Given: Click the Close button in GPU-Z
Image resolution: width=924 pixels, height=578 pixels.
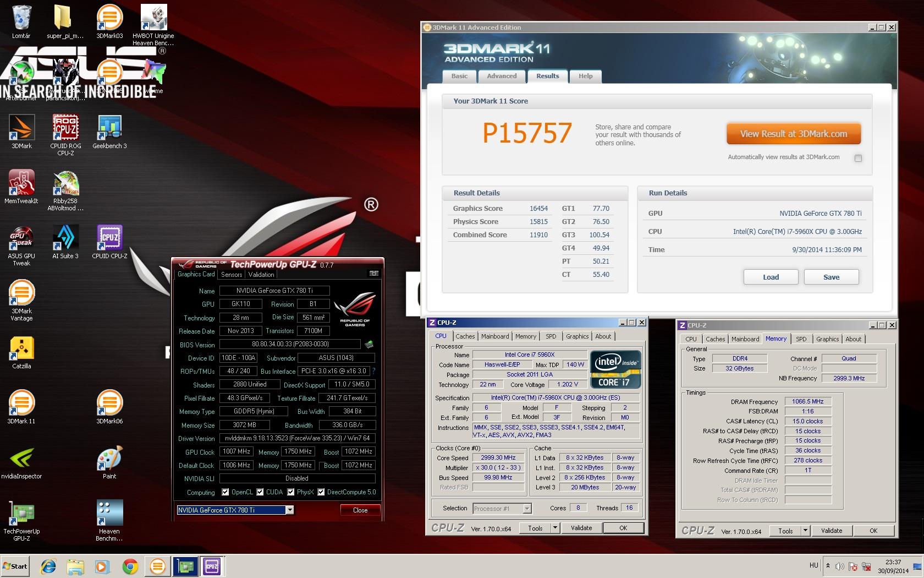Looking at the screenshot, I should (x=360, y=510).
